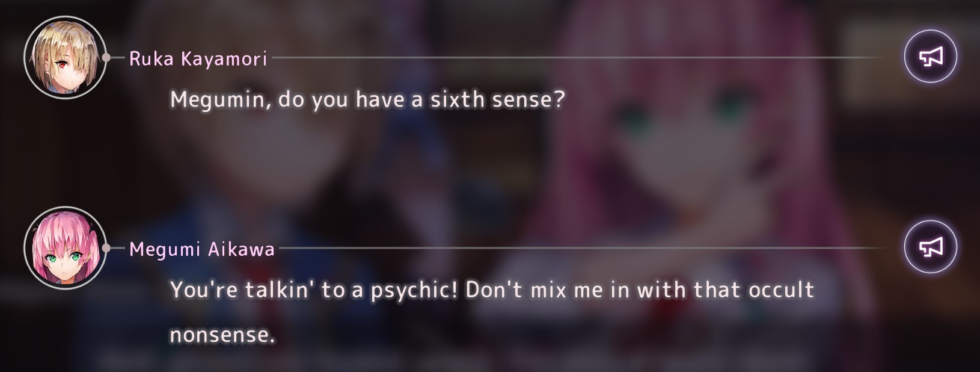Click the phrase "sixth sense?" in Ruka's line
This screenshot has width=980, height=372.
(498, 99)
